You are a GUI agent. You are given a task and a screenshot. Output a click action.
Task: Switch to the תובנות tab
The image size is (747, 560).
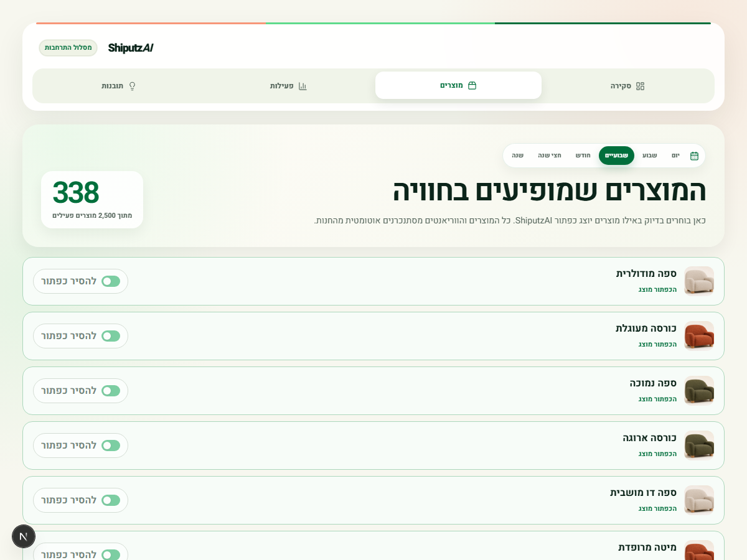pos(120,86)
